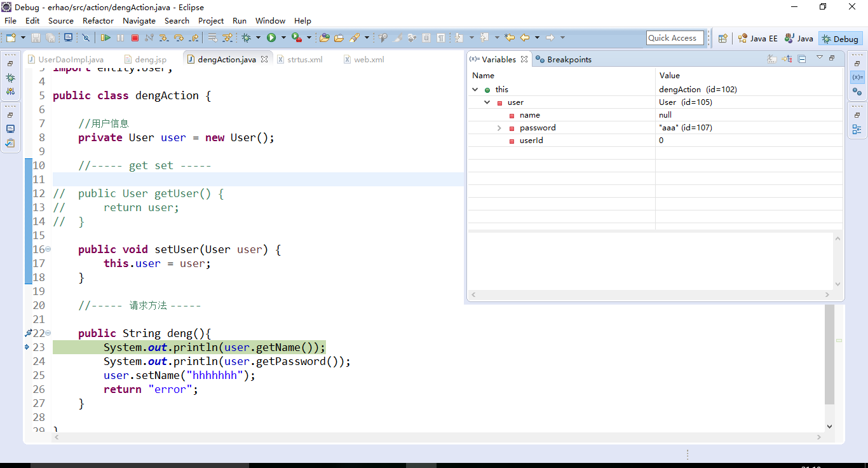Image resolution: width=868 pixels, height=468 pixels.
Task: Open the Navigate menu
Action: point(139,20)
